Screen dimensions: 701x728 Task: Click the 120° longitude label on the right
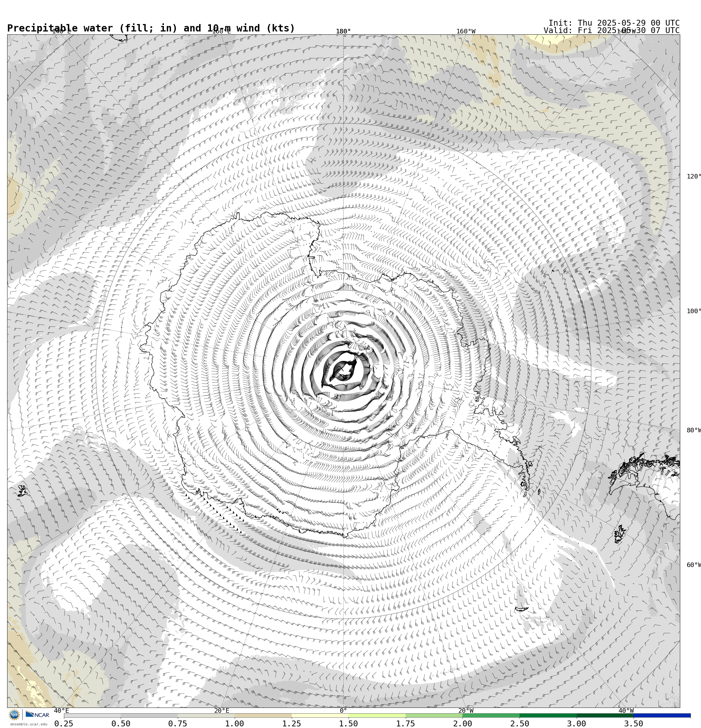pyautogui.click(x=694, y=177)
